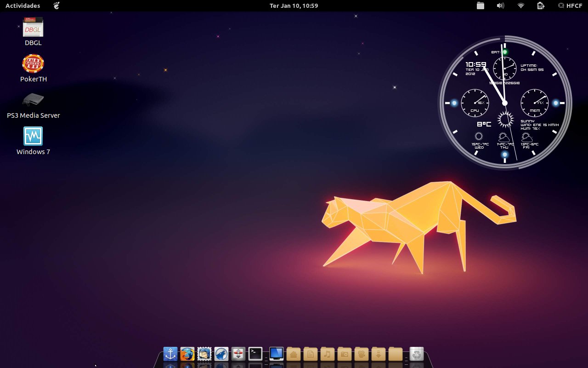Open the Videos folder in dock
Viewport: 588px width, 368px height.
(362, 354)
